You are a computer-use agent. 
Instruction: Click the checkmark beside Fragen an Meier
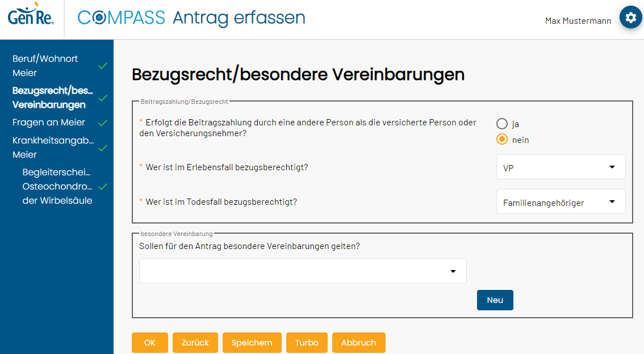click(103, 123)
